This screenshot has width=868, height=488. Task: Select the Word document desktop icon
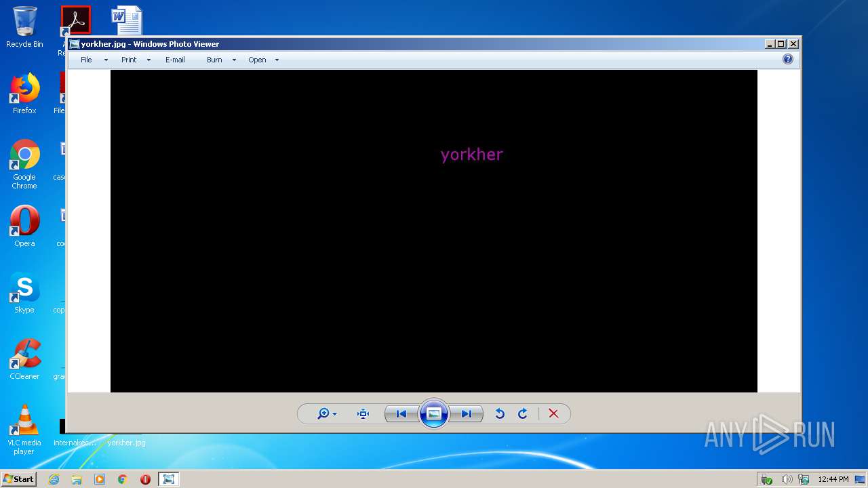pos(127,20)
